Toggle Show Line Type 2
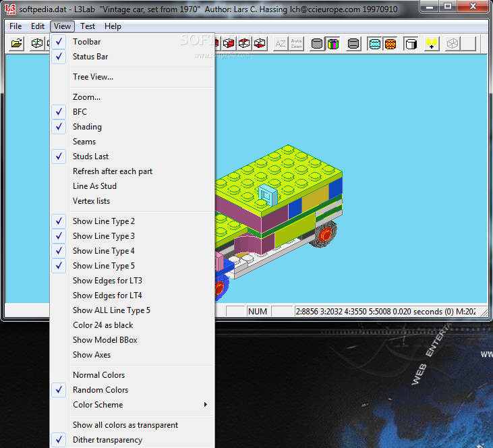Screen dimensions: 493x448 [x=132, y=221]
